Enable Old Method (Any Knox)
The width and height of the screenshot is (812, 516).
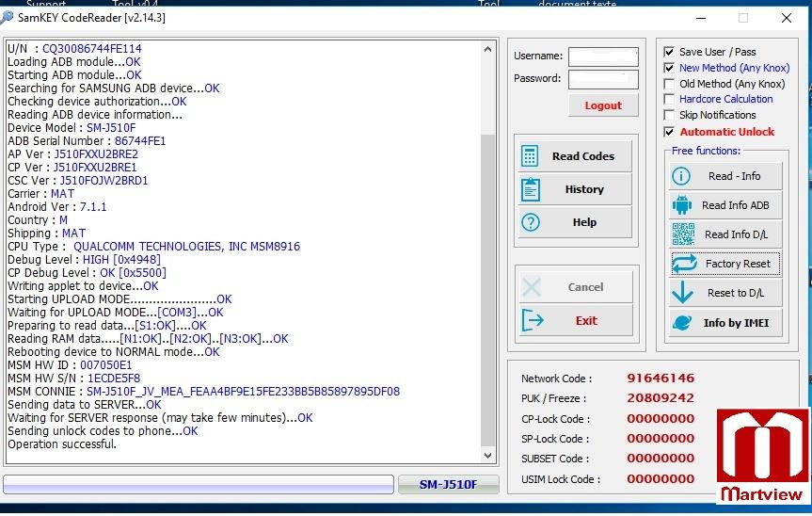pos(669,84)
